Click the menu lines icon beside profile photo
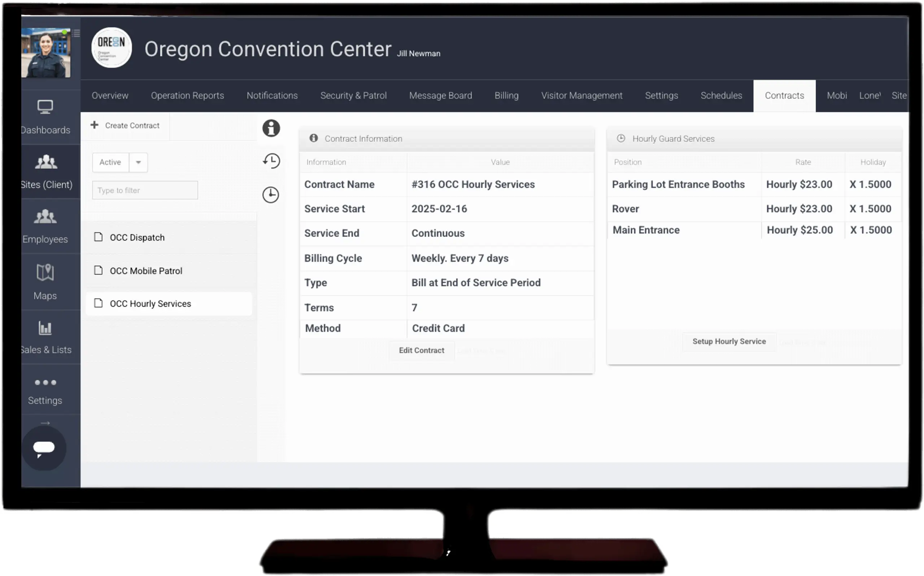Viewport: 924px width, 576px height. [76, 33]
